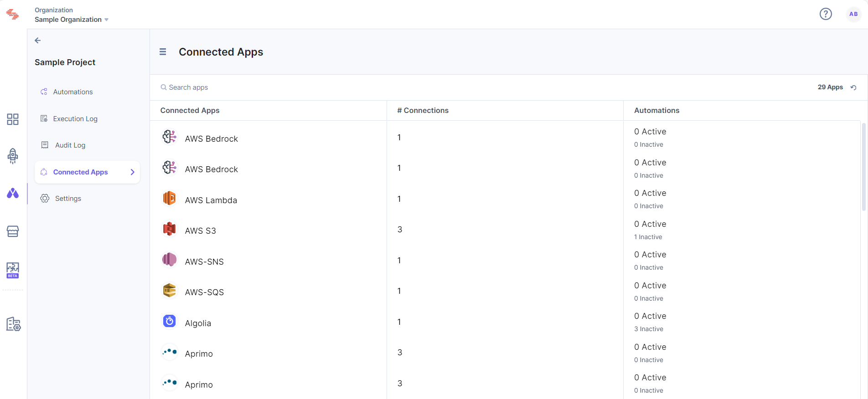Image resolution: width=868 pixels, height=399 pixels.
Task: Open the second Aprimo app name
Action: pyautogui.click(x=199, y=385)
